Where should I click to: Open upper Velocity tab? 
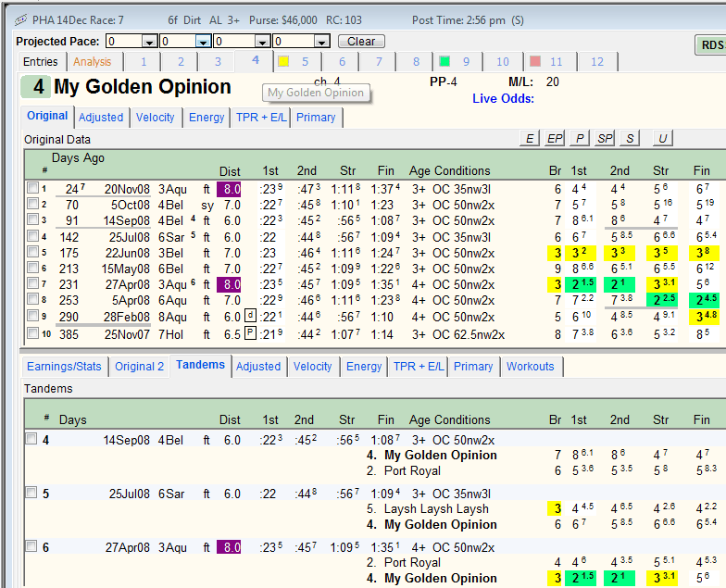(156, 118)
